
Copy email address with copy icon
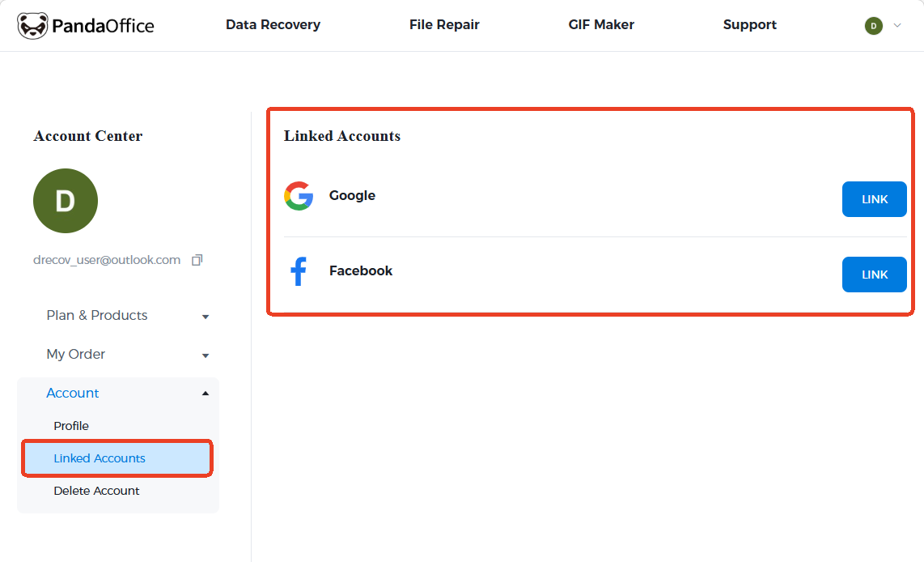[x=197, y=260]
